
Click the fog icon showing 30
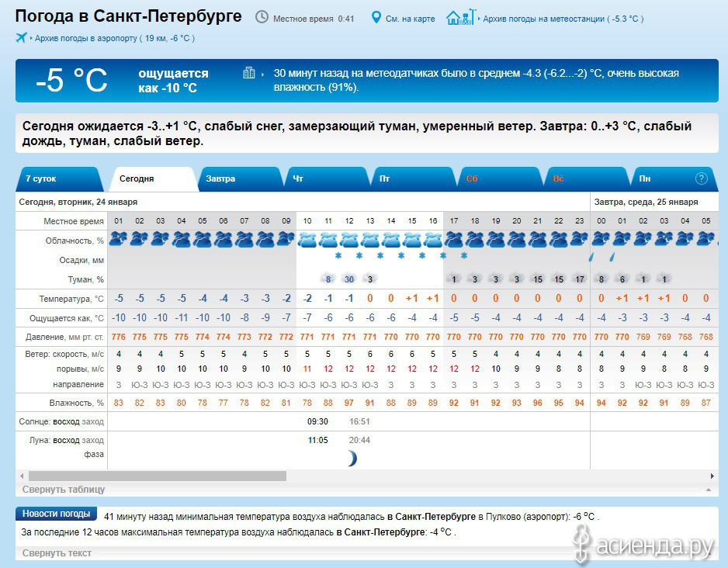(349, 279)
